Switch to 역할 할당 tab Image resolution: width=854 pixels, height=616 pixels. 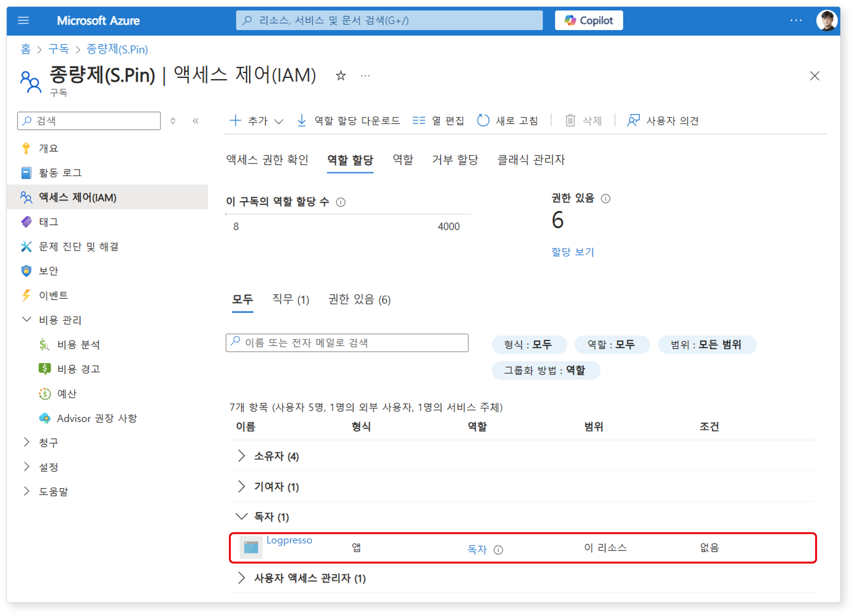pos(350,160)
